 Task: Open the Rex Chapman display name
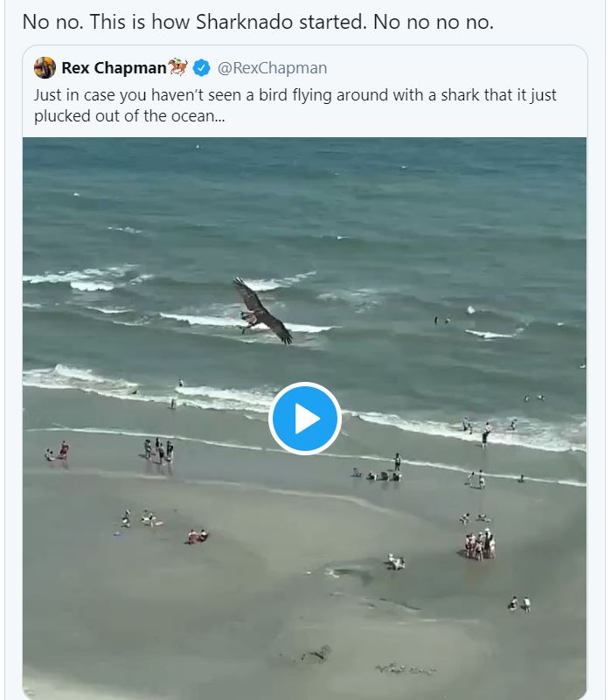tap(113, 68)
